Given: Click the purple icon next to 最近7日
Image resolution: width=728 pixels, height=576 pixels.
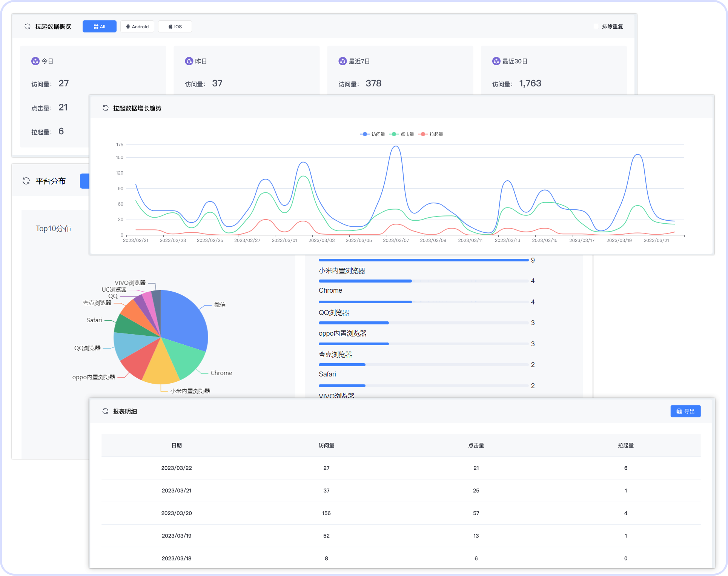Looking at the screenshot, I should pyautogui.click(x=342, y=61).
